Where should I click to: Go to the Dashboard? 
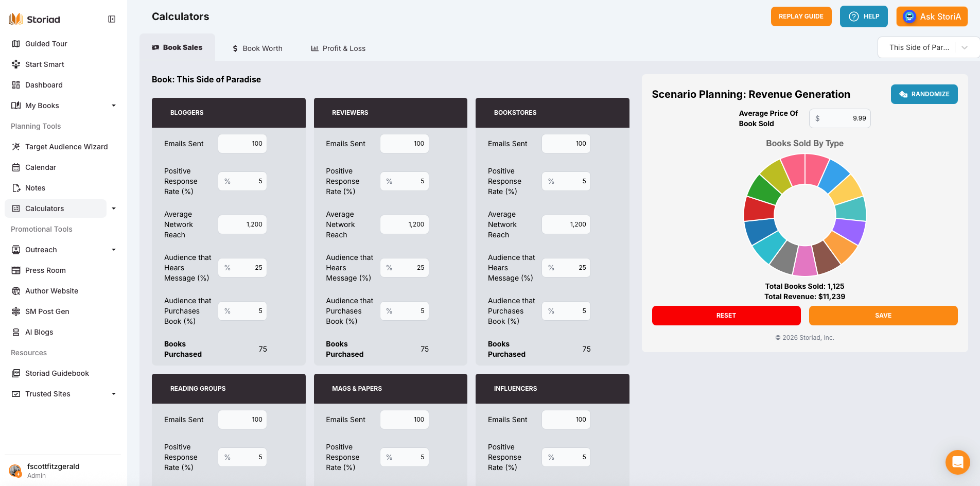click(43, 85)
